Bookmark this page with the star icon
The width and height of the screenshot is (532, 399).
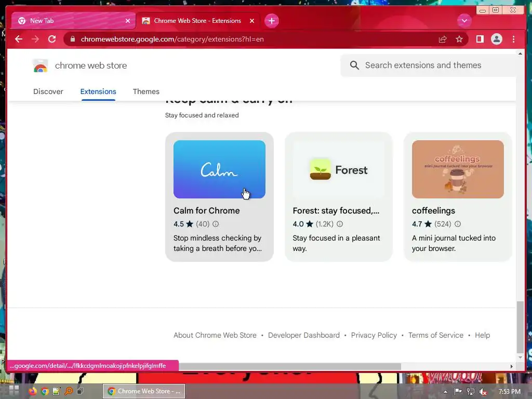[459, 39]
